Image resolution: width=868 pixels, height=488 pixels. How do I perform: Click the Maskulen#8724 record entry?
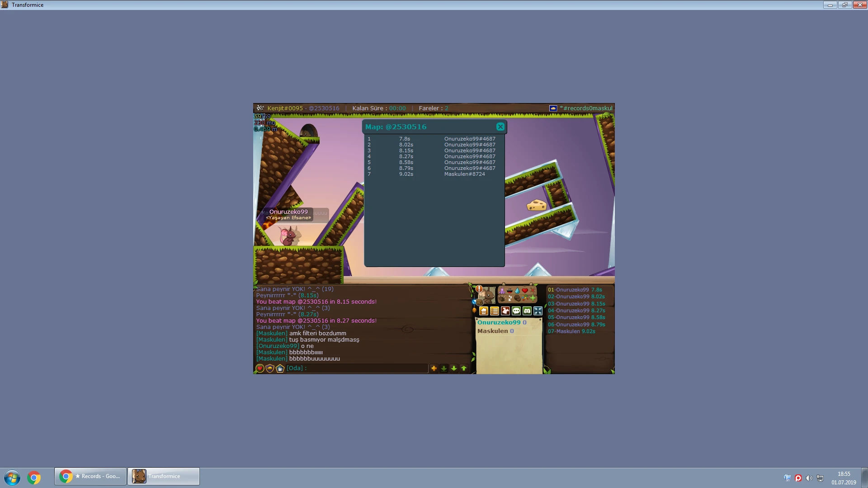click(465, 174)
